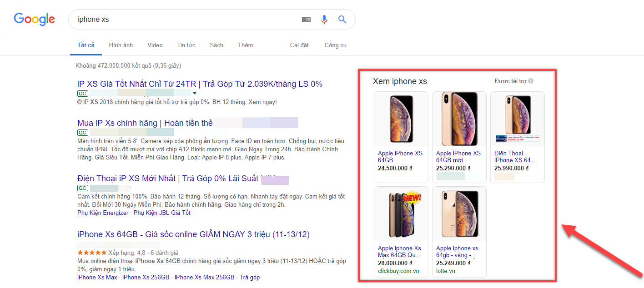Open the "Cài đặt" settings dropdown
The image size is (644, 288).
tap(299, 45)
